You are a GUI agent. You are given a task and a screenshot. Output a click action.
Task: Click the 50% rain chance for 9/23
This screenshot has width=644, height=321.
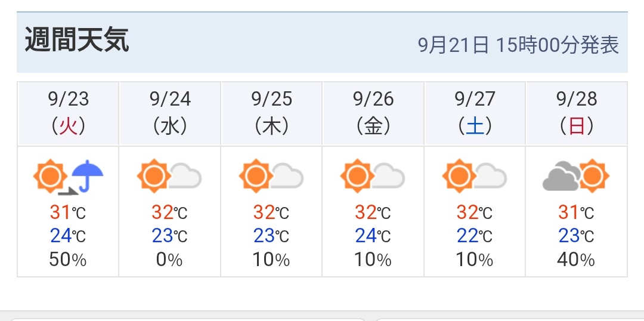[69, 260]
